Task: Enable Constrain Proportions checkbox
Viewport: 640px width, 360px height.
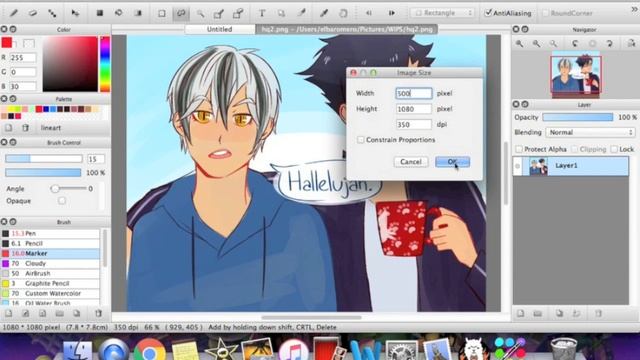Action: [x=360, y=140]
